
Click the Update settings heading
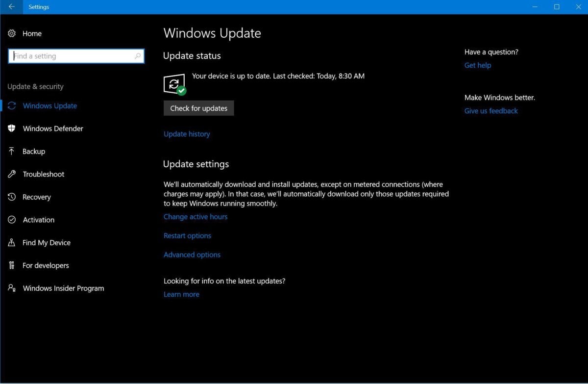point(196,164)
